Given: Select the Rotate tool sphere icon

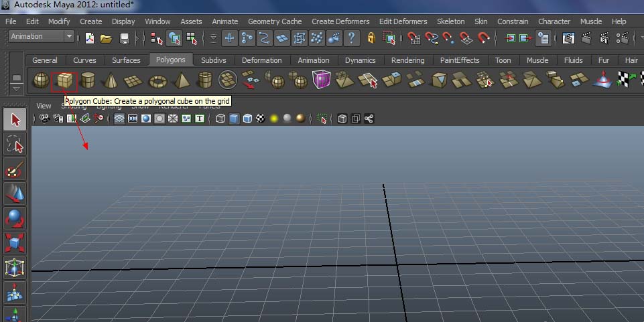Looking at the screenshot, I should [x=15, y=219].
